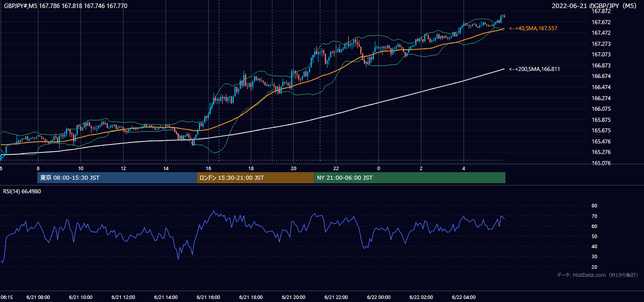Viewport: 644px width, 302px height.
Task: Click RSI axis level 70
Action: click(x=594, y=216)
